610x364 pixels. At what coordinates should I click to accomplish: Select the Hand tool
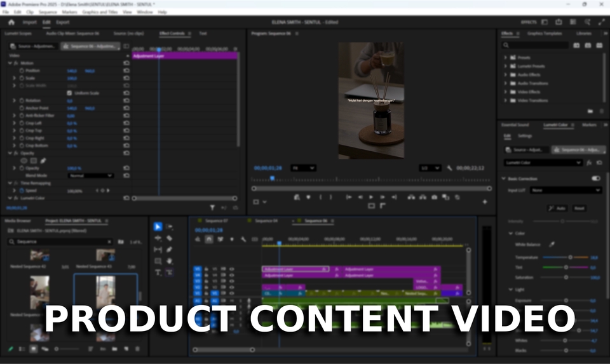tap(170, 261)
